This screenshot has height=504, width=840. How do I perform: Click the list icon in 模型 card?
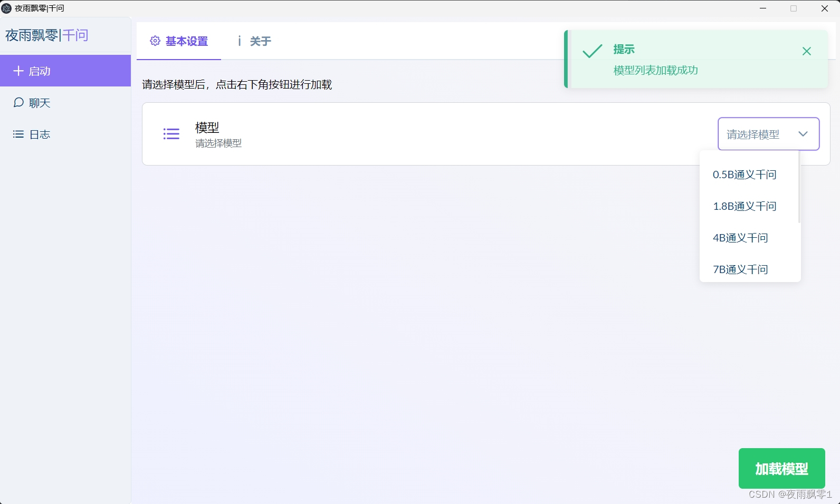click(x=171, y=134)
